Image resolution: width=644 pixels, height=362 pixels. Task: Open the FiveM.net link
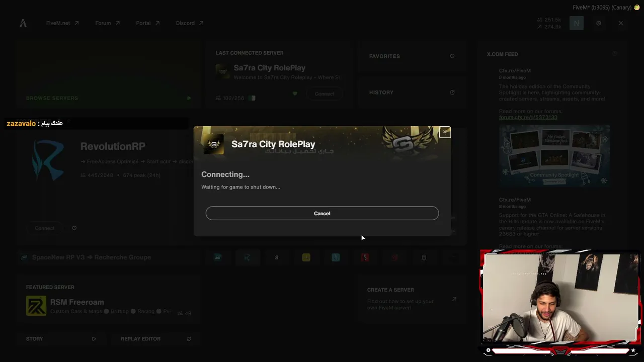(62, 23)
